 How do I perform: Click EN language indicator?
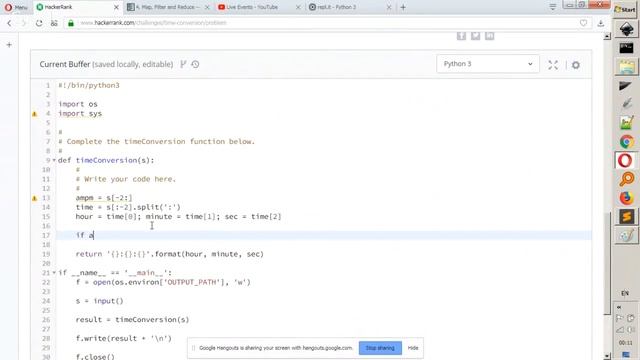625,293
